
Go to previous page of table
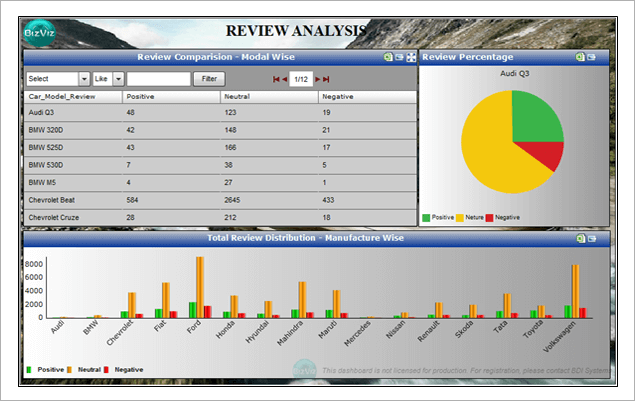(284, 79)
